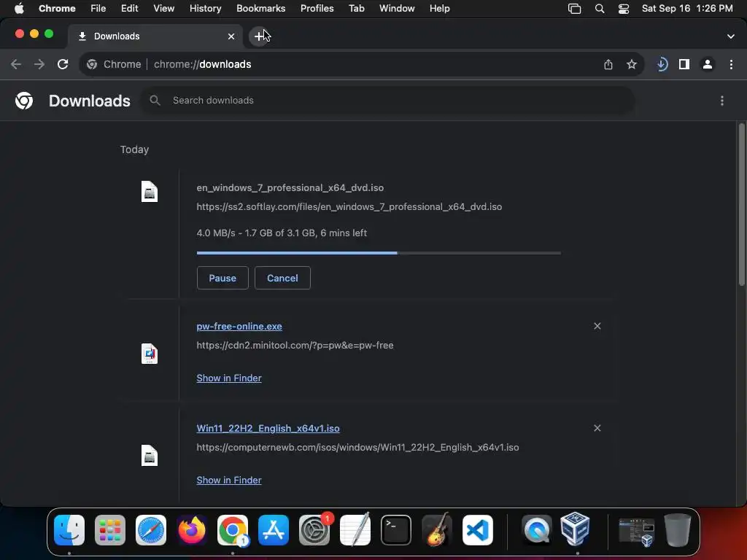Open the pw-free-online.exe file link
This screenshot has height=560, width=747.
239,326
